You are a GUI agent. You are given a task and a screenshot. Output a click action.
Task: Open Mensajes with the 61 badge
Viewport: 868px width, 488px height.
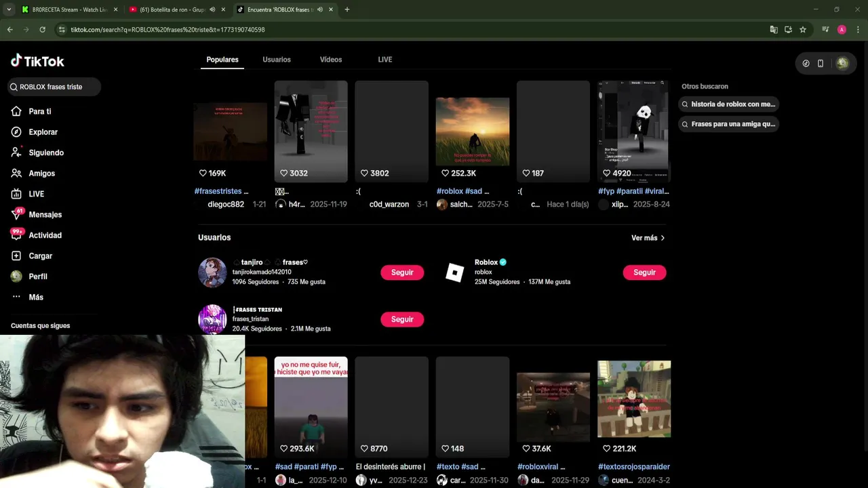click(45, 215)
